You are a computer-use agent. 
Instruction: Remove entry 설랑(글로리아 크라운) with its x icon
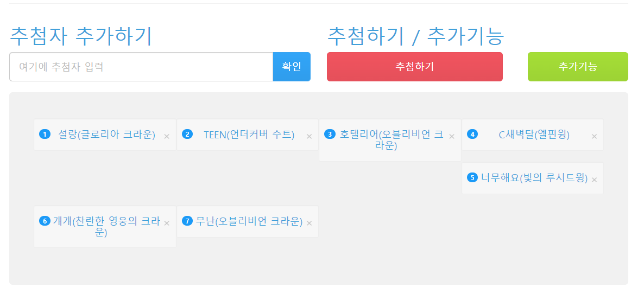pos(167,137)
